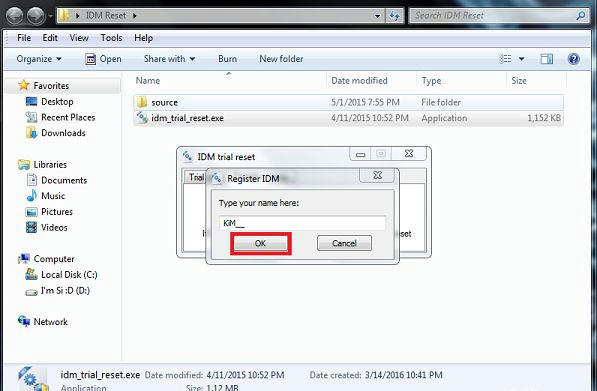This screenshot has height=391, width=597.
Task: Select Libraries in navigation pane
Action: point(50,164)
